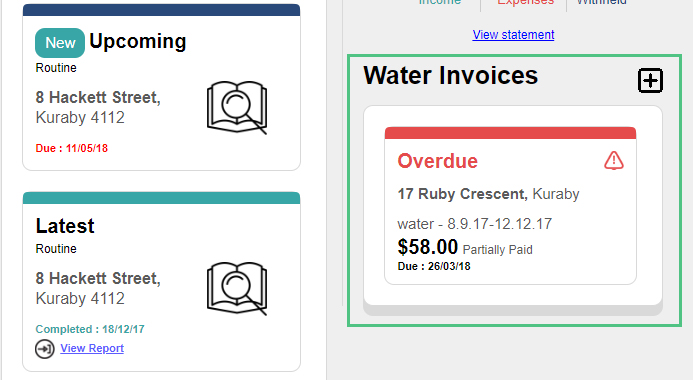This screenshot has width=693, height=380.
Task: Click the Water Invoices heading
Action: pyautogui.click(x=450, y=76)
